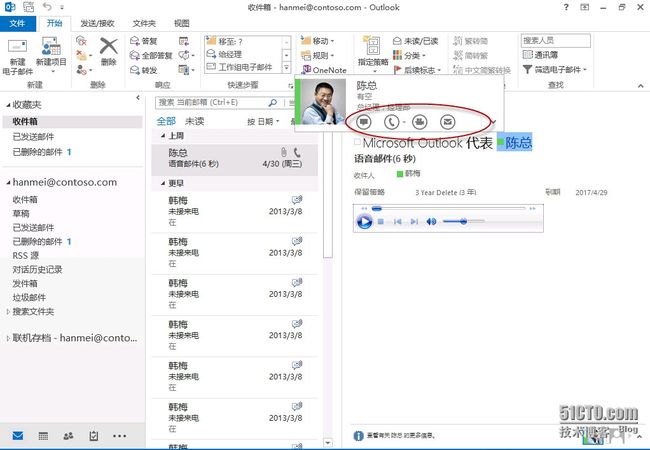Reply using the 答复 button
Screen dimensions: 650x450
pos(144,41)
